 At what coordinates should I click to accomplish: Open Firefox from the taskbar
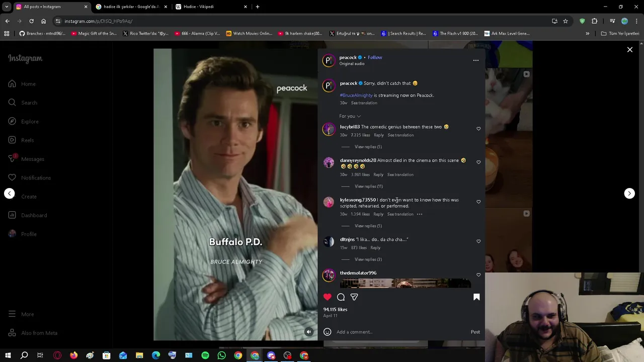(x=73, y=355)
